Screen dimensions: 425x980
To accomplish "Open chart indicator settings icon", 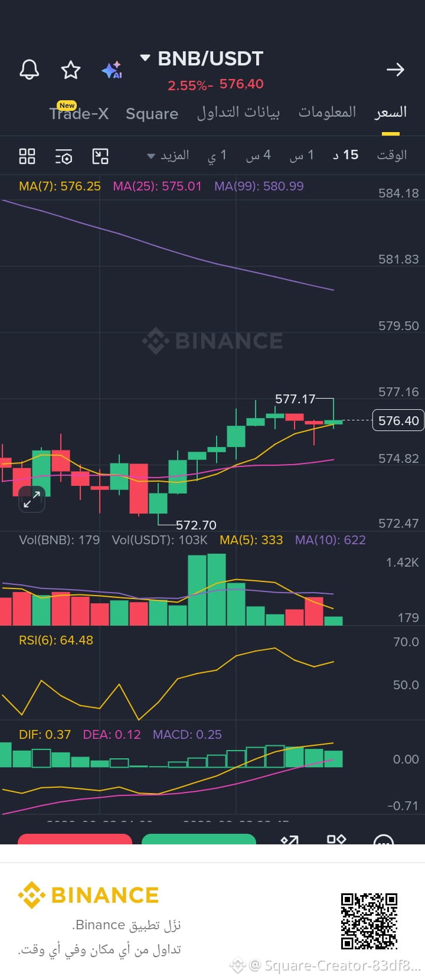I will pyautogui.click(x=64, y=156).
